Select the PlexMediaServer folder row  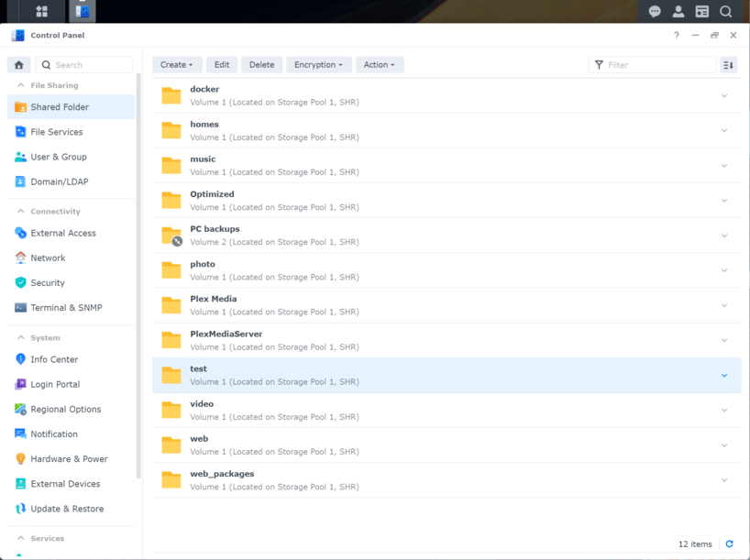pos(447,340)
